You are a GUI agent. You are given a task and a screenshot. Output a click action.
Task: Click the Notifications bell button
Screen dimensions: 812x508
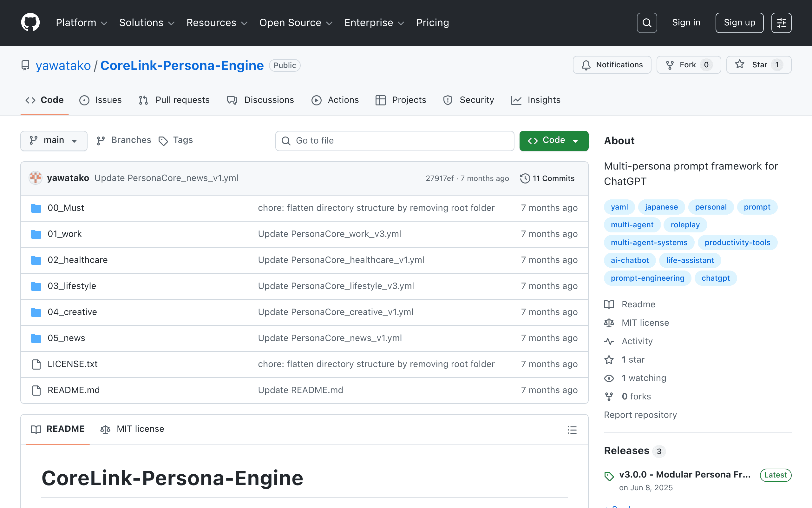tap(612, 65)
